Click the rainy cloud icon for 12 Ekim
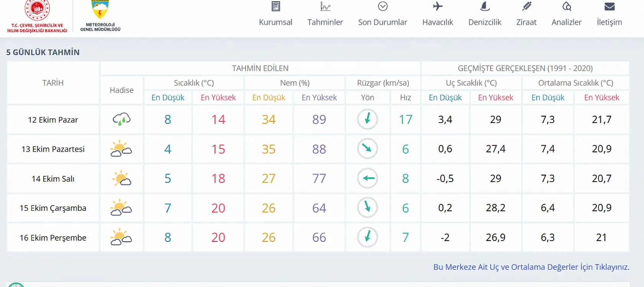The image size is (644, 287). [121, 120]
